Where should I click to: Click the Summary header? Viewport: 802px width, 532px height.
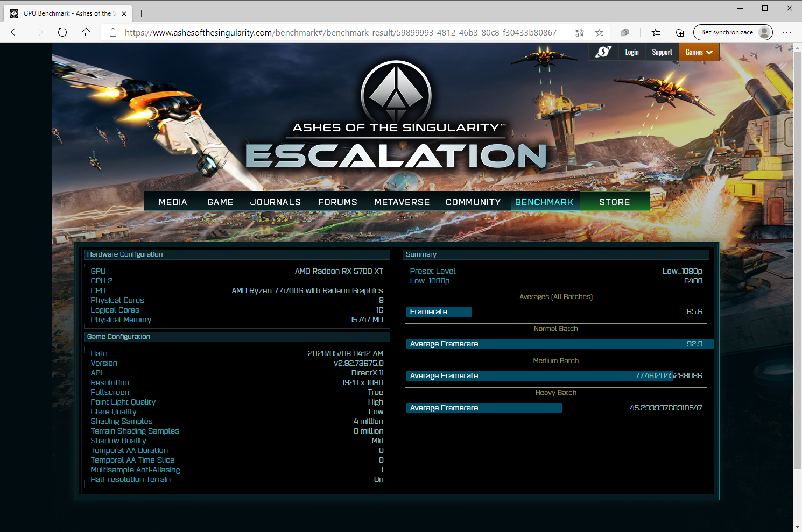[556, 254]
